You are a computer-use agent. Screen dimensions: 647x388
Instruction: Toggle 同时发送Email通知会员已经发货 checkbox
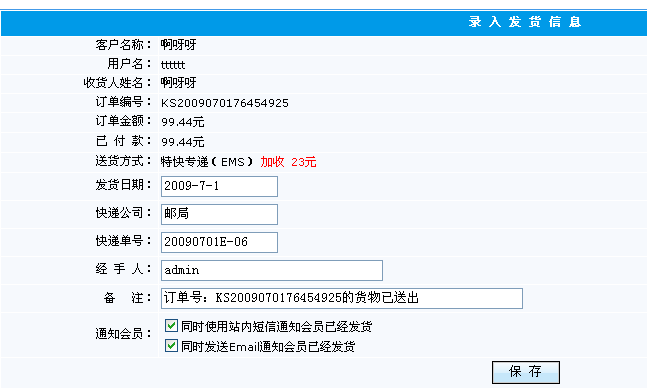click(x=171, y=345)
